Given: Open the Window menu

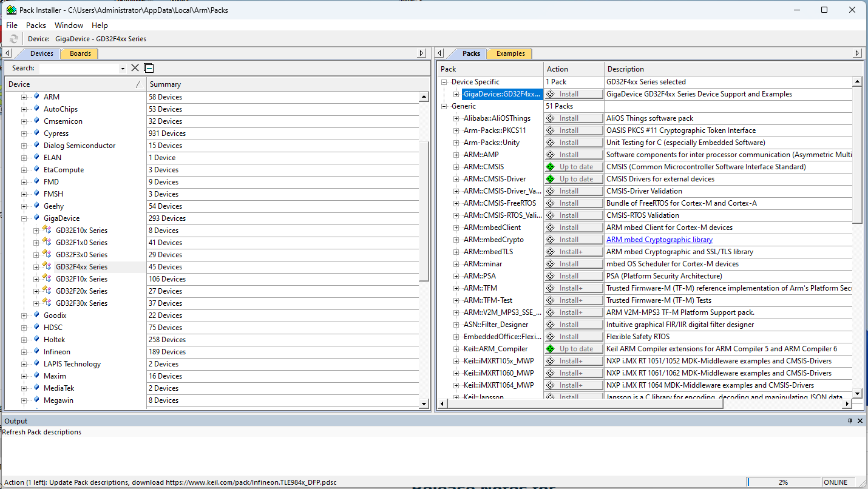Looking at the screenshot, I should coord(69,25).
